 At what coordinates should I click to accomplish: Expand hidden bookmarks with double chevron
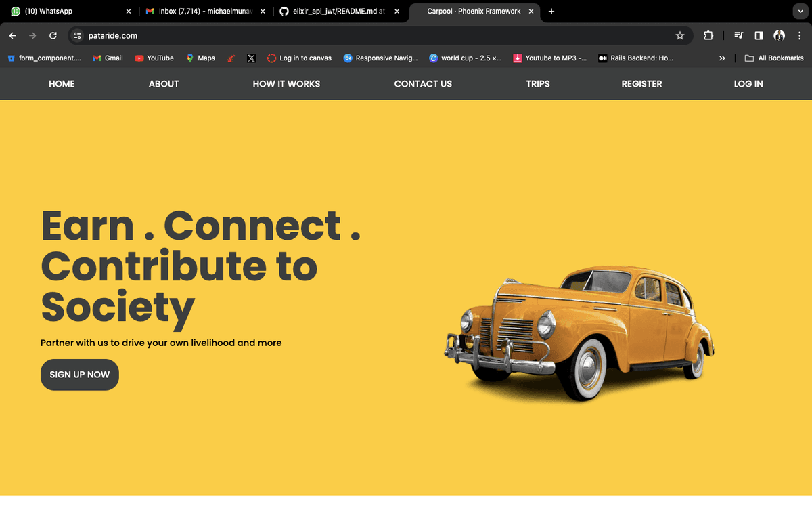[x=722, y=58]
